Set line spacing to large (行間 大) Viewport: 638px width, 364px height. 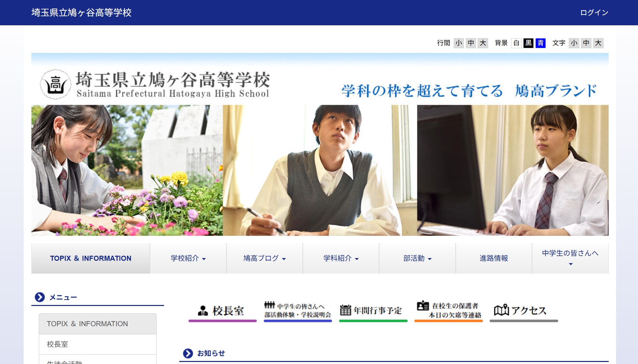pyautogui.click(x=483, y=43)
